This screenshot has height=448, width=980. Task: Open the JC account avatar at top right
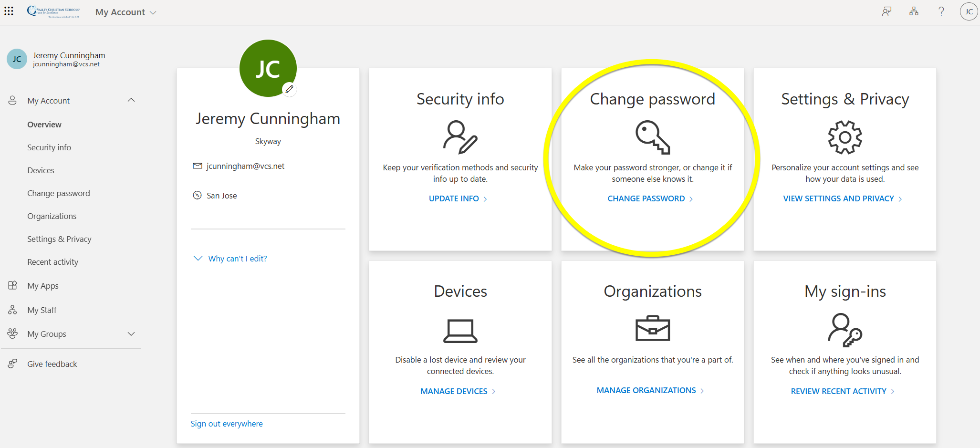pos(969,11)
